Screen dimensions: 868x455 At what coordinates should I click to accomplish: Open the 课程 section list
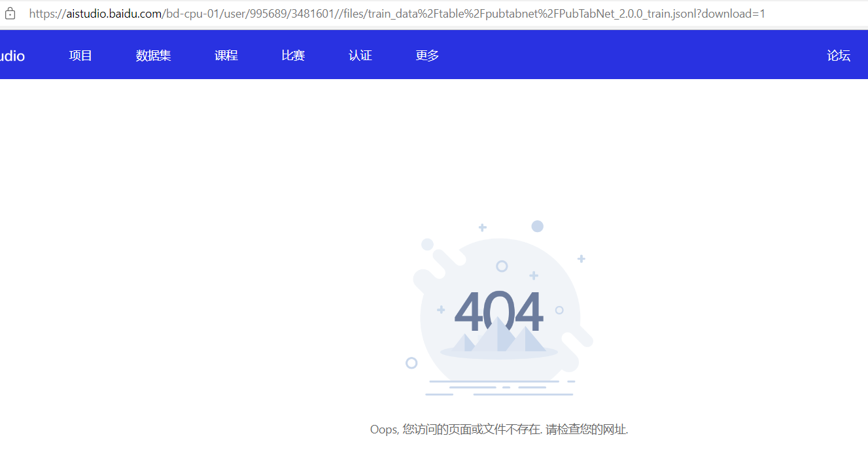(226, 55)
